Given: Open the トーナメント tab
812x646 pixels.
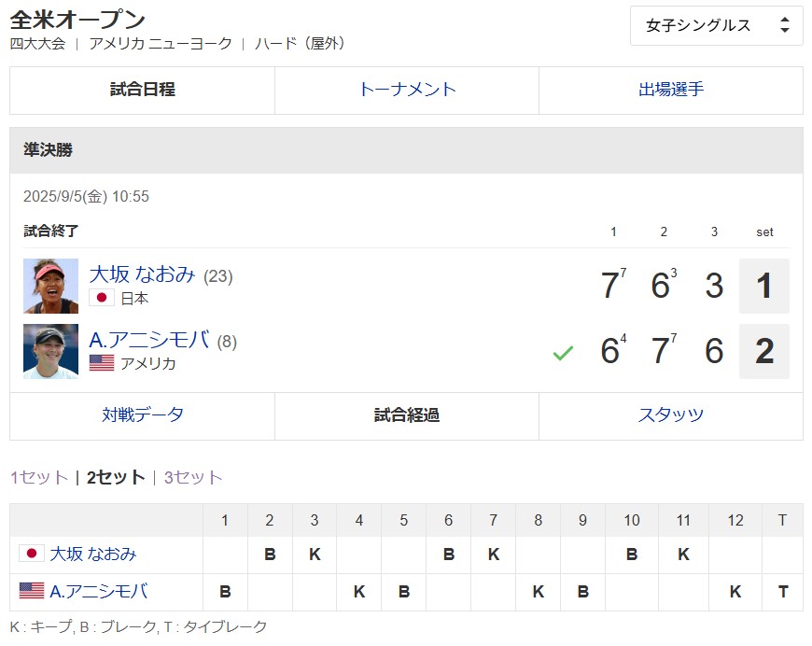Looking at the screenshot, I should [x=407, y=90].
